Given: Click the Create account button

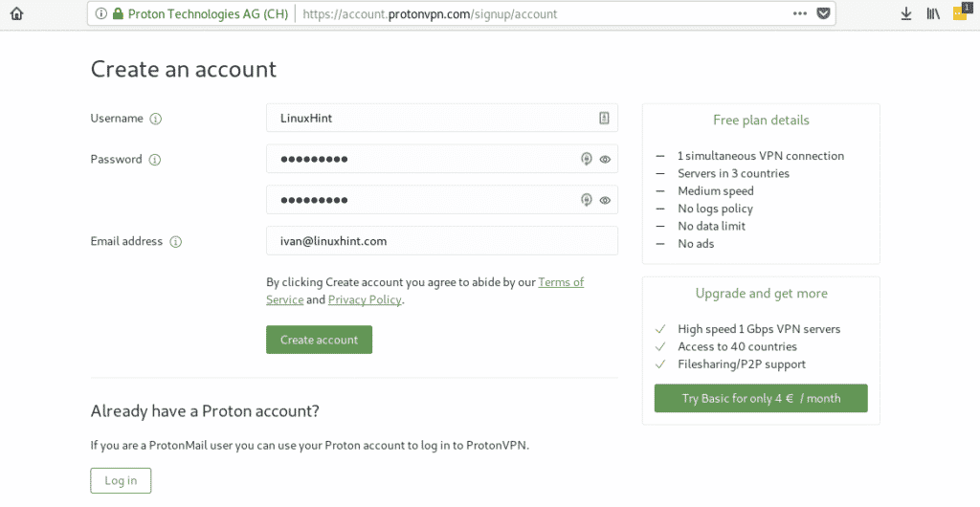Looking at the screenshot, I should click(320, 340).
